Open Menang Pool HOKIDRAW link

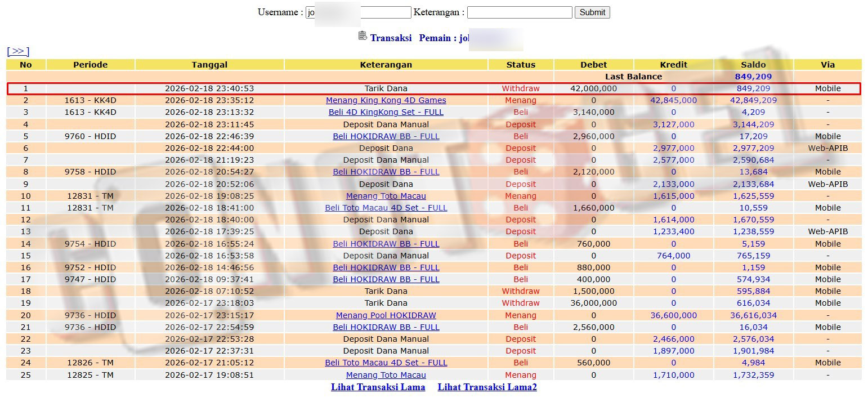[x=386, y=315]
